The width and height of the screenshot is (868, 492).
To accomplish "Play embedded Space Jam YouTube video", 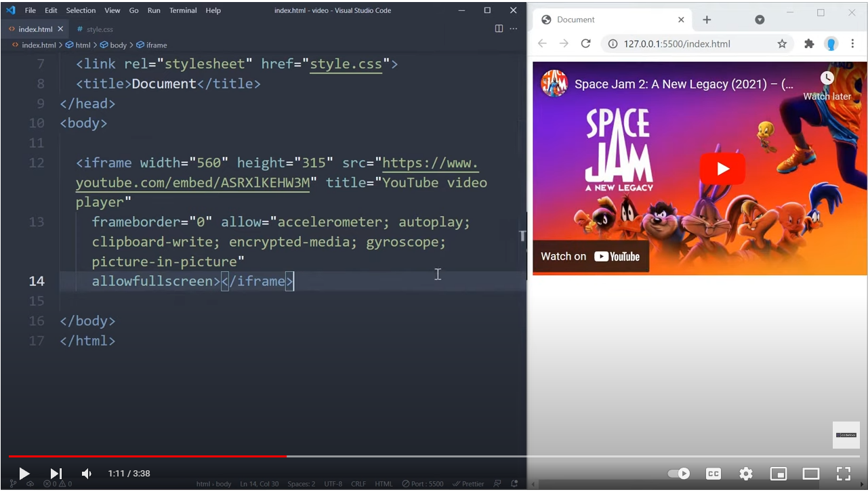I will (722, 169).
